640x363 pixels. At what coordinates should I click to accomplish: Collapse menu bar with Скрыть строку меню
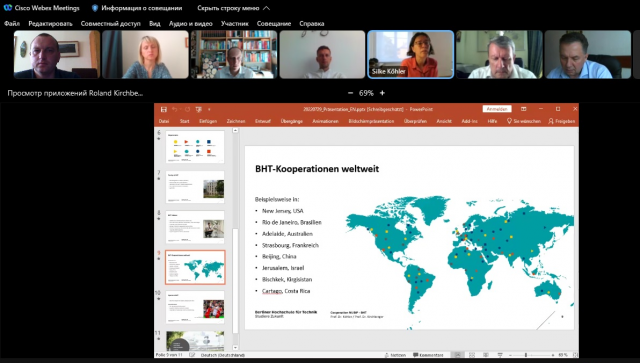pyautogui.click(x=233, y=8)
